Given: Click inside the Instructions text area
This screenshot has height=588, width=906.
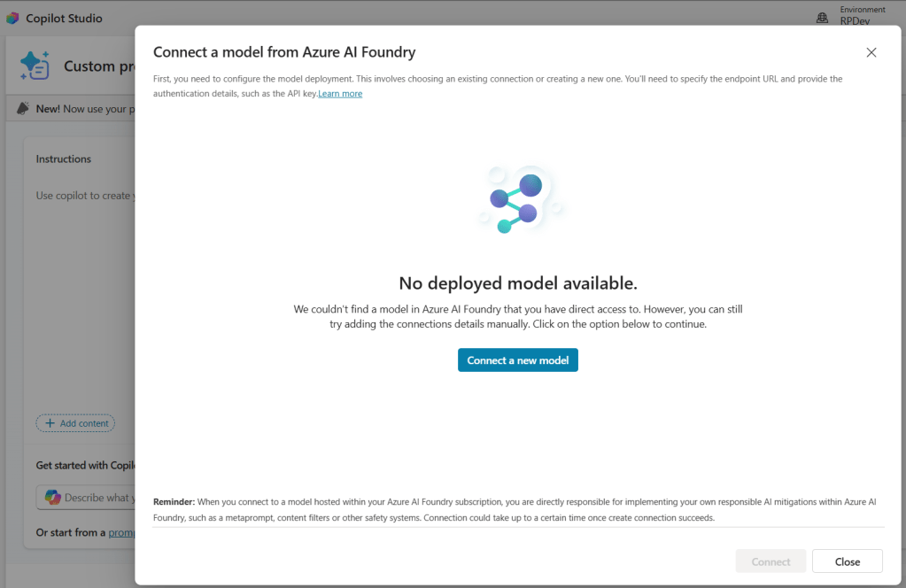Looking at the screenshot, I should (84, 283).
